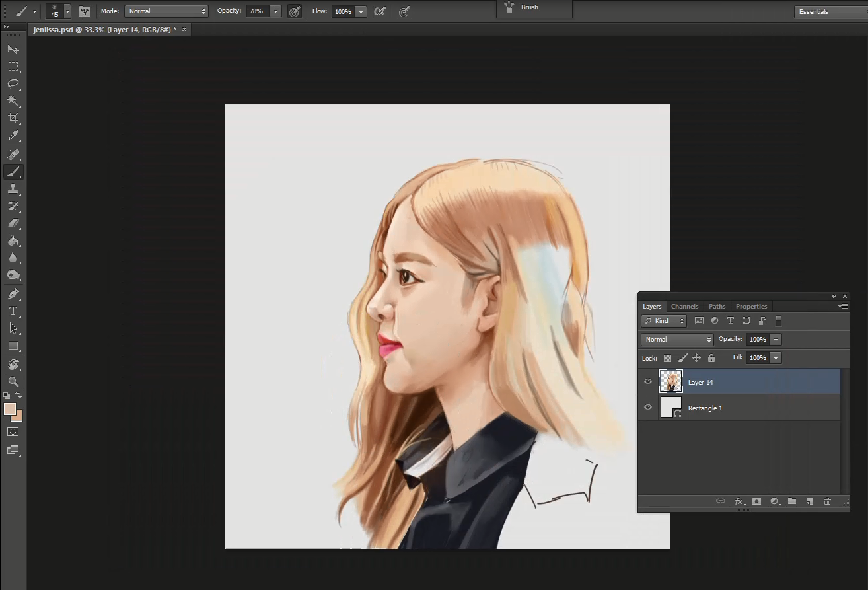Image resolution: width=868 pixels, height=590 pixels.
Task: Select the Crop tool
Action: (x=13, y=118)
